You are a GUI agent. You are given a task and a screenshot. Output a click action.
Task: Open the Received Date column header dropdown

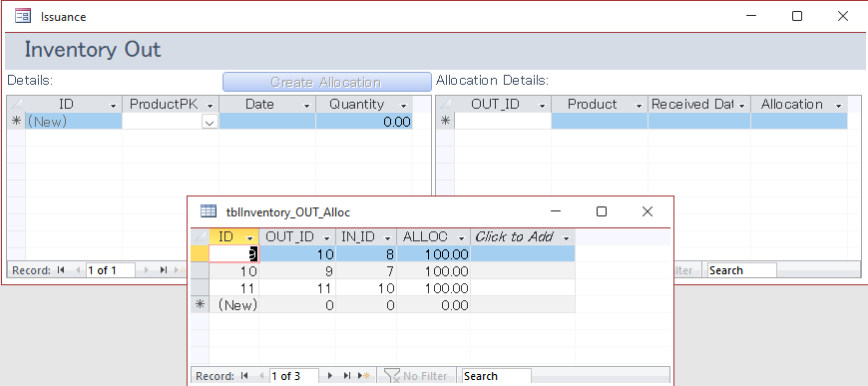click(x=741, y=105)
